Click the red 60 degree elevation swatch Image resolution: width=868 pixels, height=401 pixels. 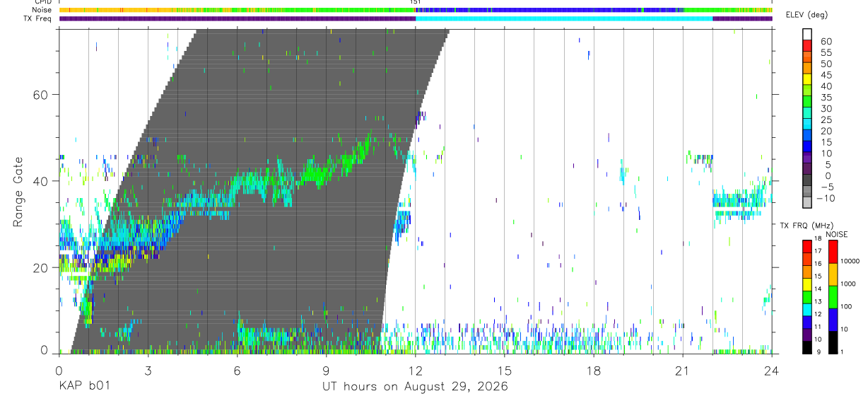pyautogui.click(x=807, y=46)
